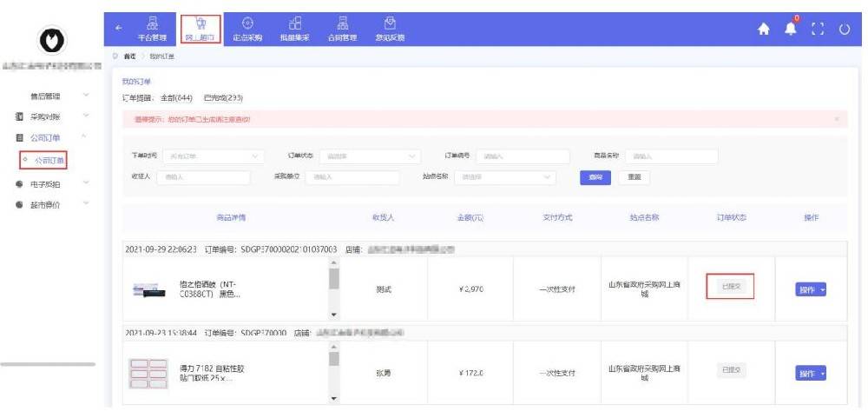
Task: Go to the home page via house icon
Action: point(764,30)
